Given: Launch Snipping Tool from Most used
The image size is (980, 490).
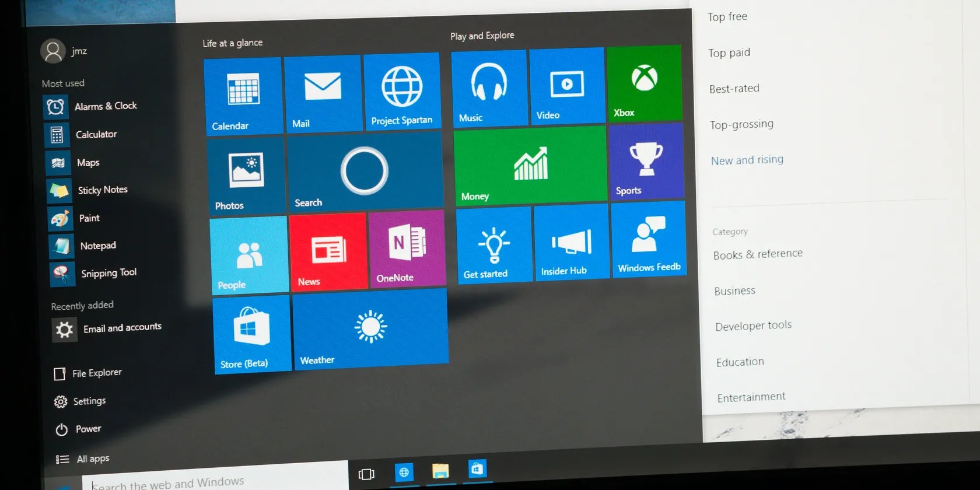Looking at the screenshot, I should (94, 274).
